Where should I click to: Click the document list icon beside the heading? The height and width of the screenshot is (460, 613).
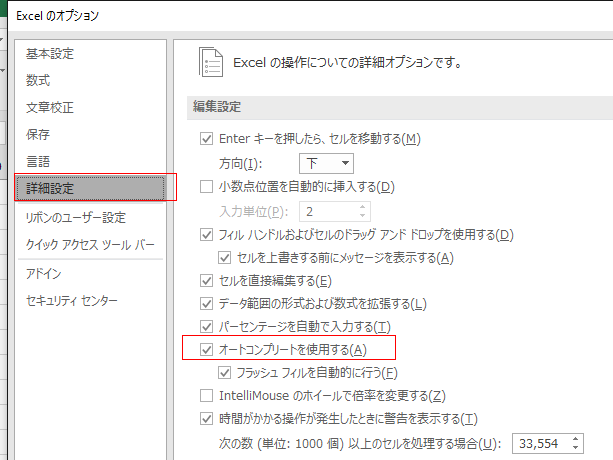coord(211,63)
